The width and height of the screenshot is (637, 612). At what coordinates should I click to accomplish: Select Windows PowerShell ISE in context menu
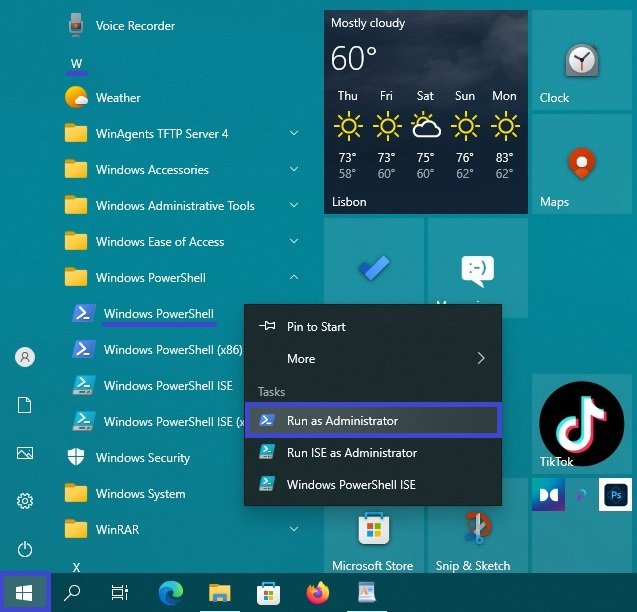[x=373, y=484]
